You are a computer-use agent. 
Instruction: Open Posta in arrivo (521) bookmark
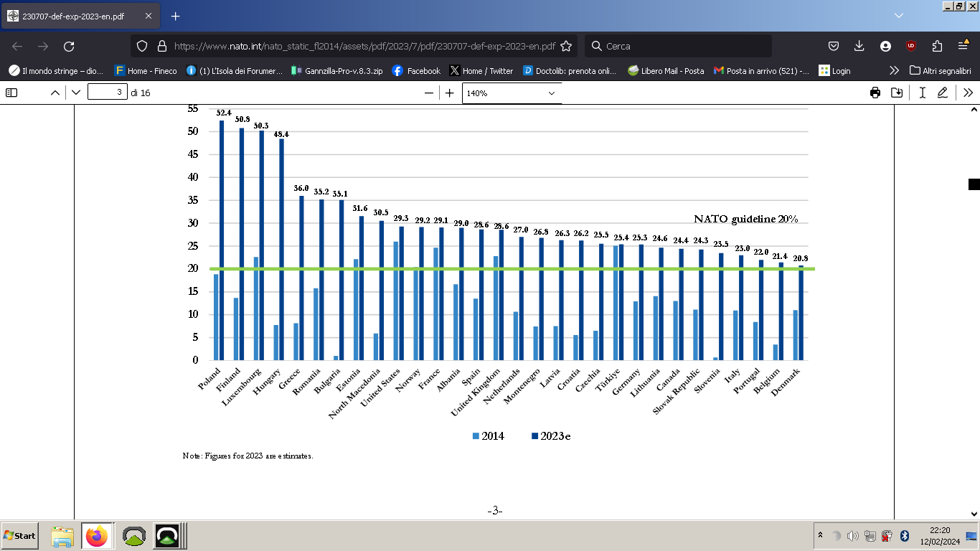[762, 71]
